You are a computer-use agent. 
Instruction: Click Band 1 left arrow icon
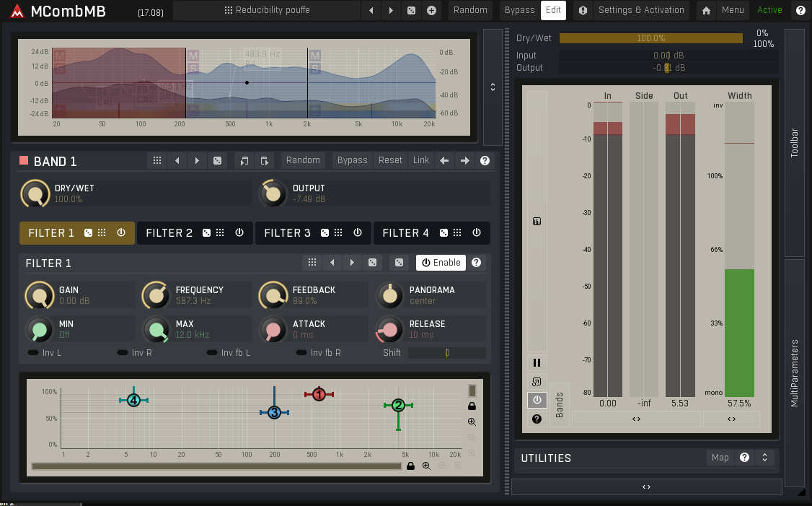pyautogui.click(x=444, y=161)
